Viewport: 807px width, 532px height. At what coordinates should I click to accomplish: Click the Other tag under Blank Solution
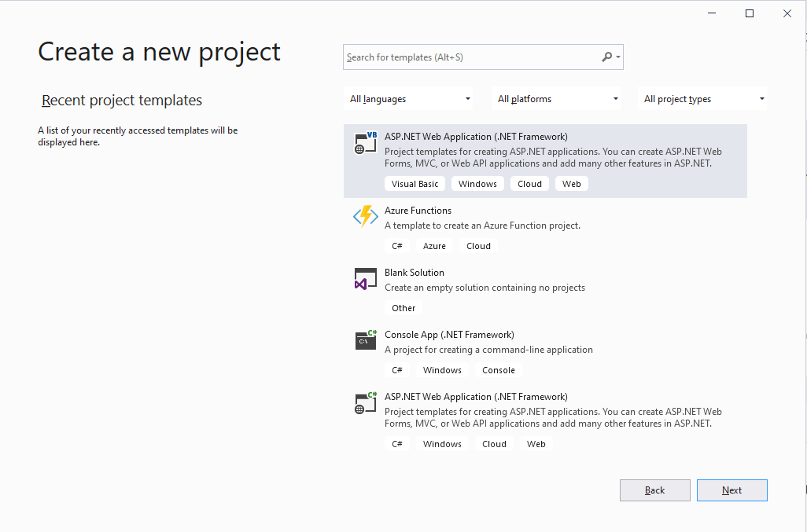[x=403, y=307]
